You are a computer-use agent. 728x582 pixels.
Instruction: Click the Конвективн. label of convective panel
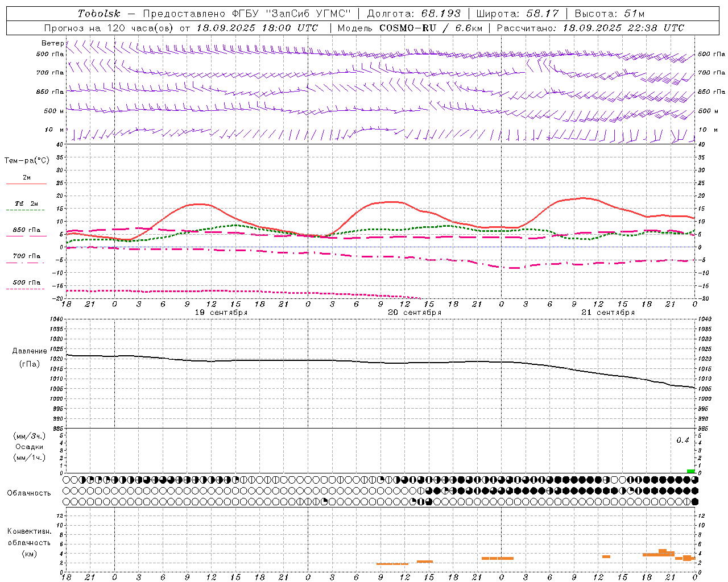coord(29,531)
